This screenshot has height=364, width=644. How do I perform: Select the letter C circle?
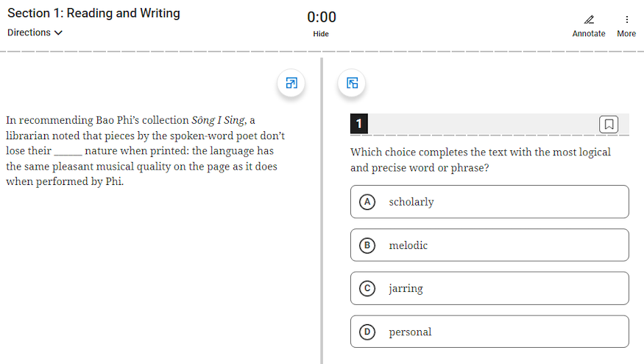tap(367, 288)
